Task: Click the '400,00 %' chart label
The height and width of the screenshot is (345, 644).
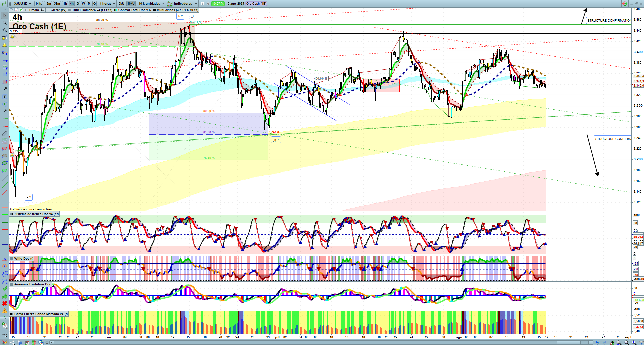Action: click(x=320, y=79)
